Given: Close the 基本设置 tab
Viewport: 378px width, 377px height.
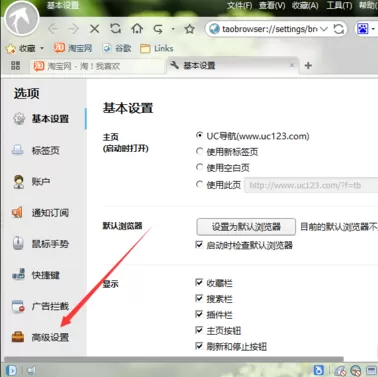Looking at the screenshot, I should coord(292,65).
